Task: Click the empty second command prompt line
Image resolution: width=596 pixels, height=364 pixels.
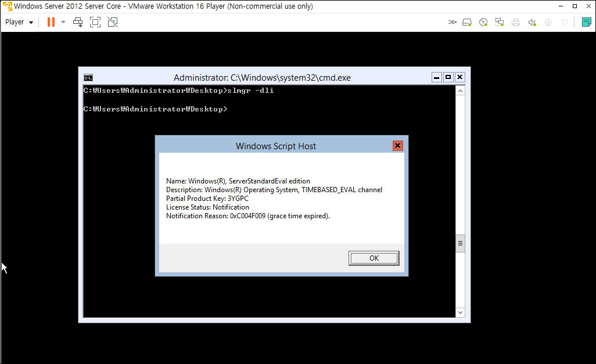Action: [156, 109]
